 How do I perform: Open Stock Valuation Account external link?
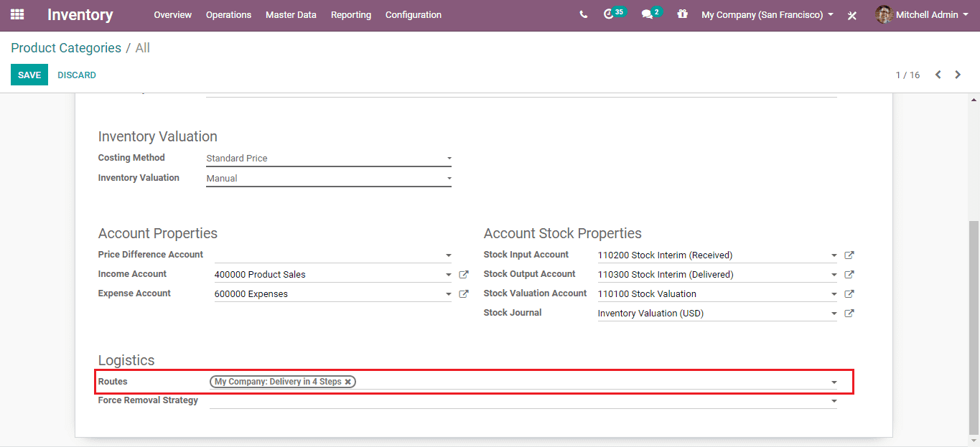click(849, 293)
